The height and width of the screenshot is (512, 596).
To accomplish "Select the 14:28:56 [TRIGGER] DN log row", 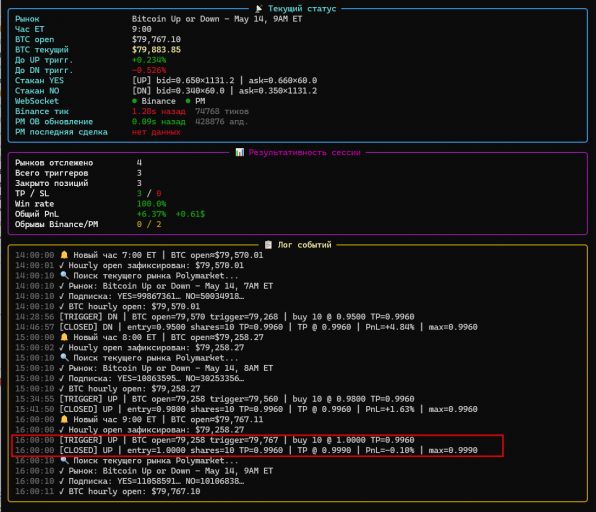I will pos(215,317).
